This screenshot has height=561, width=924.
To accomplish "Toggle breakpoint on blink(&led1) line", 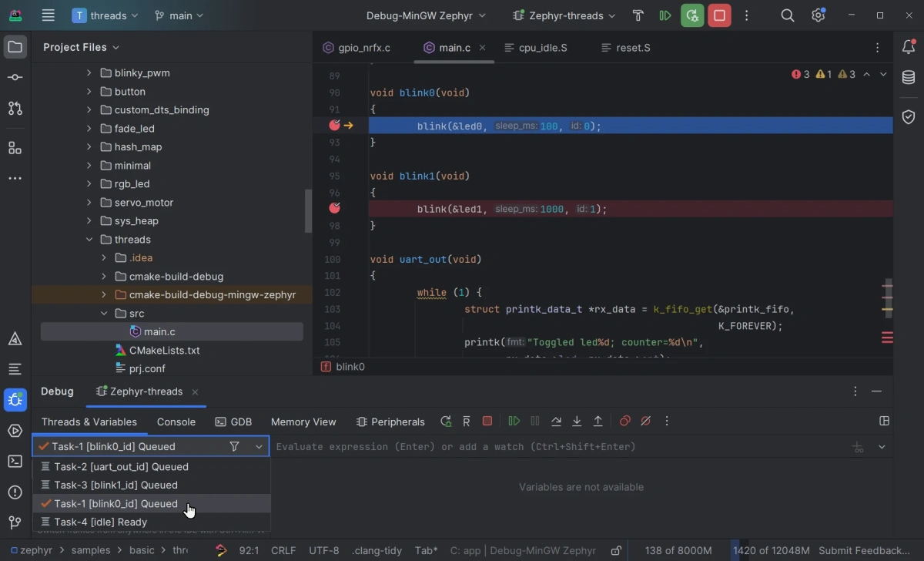I will point(334,209).
